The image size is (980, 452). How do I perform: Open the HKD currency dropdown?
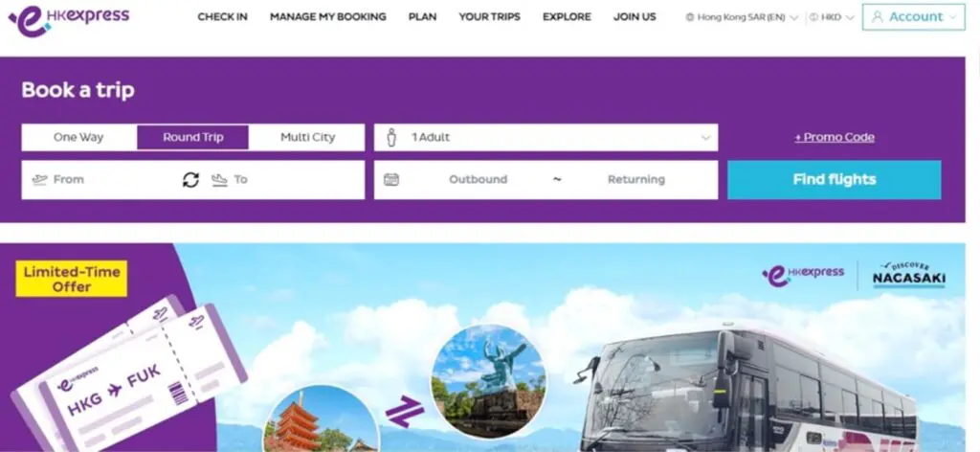832,17
